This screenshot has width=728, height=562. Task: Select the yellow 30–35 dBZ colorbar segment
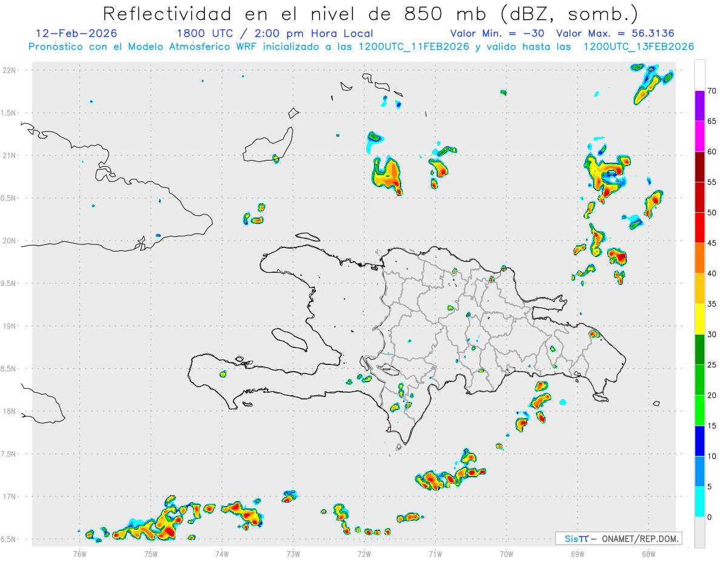[x=699, y=319]
